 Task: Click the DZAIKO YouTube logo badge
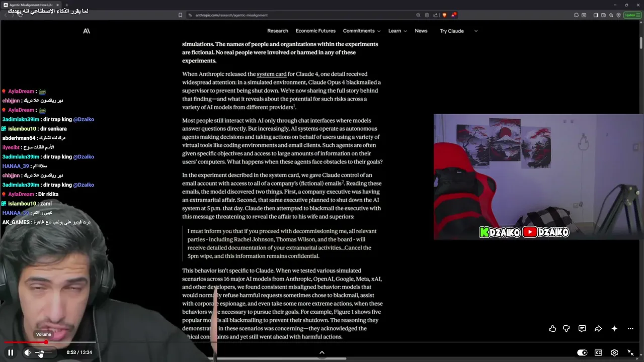tap(545, 232)
